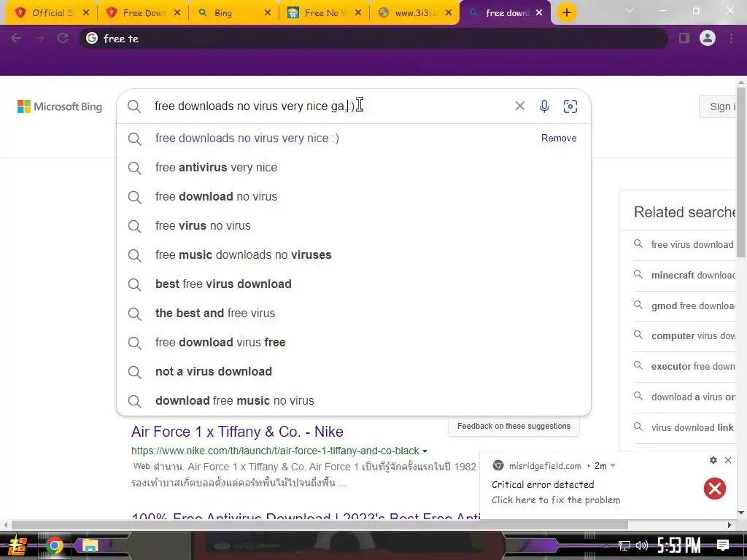Click the horizontal scrollbar at page bottom

point(320,525)
